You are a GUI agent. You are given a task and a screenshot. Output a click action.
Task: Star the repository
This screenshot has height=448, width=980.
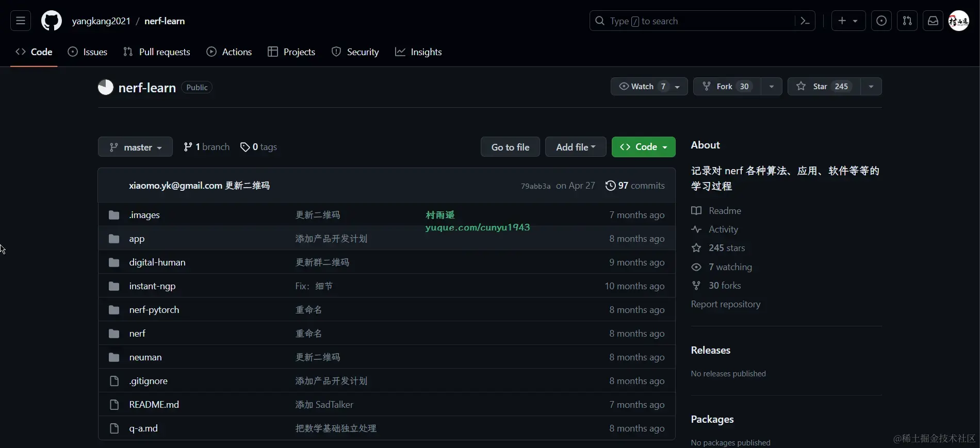[824, 87]
